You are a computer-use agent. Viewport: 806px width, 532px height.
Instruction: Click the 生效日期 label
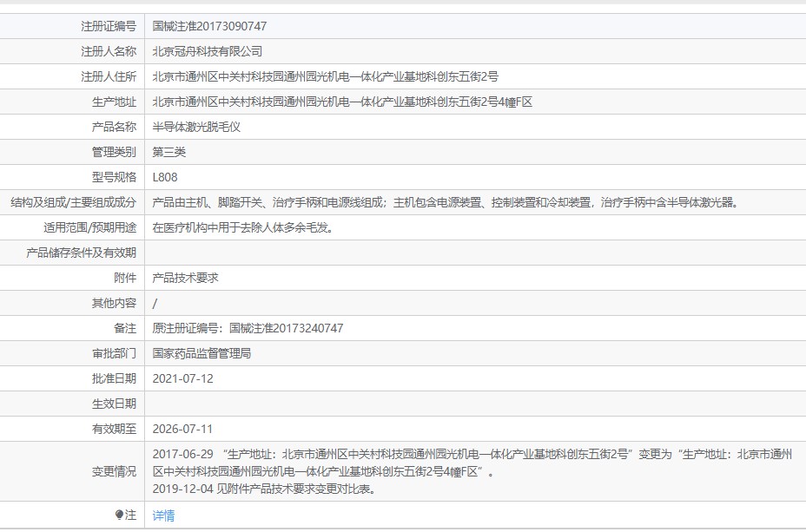tap(114, 404)
